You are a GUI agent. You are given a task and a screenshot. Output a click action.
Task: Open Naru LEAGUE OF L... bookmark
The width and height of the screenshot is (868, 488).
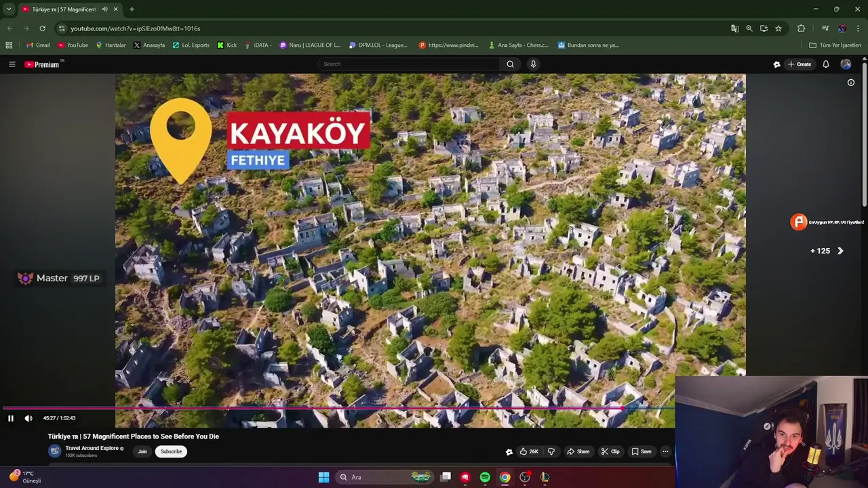[310, 45]
